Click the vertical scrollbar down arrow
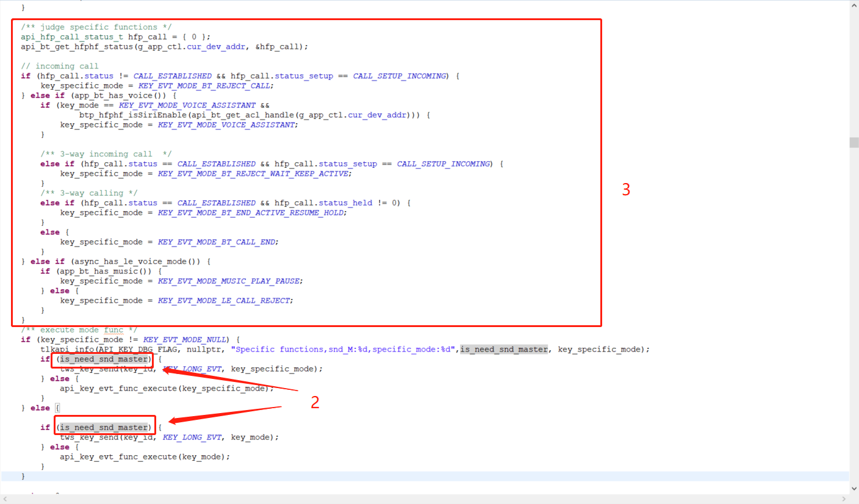This screenshot has width=859, height=504. coord(854,489)
